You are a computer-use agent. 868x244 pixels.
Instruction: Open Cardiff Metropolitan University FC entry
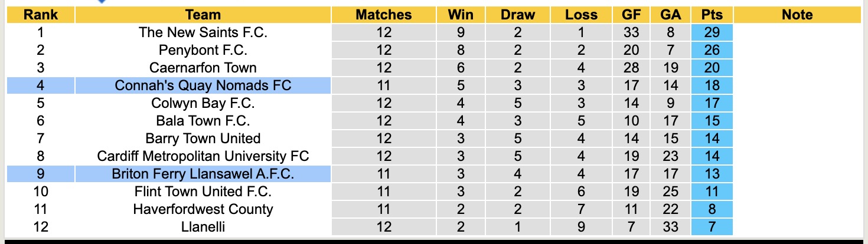click(x=203, y=156)
